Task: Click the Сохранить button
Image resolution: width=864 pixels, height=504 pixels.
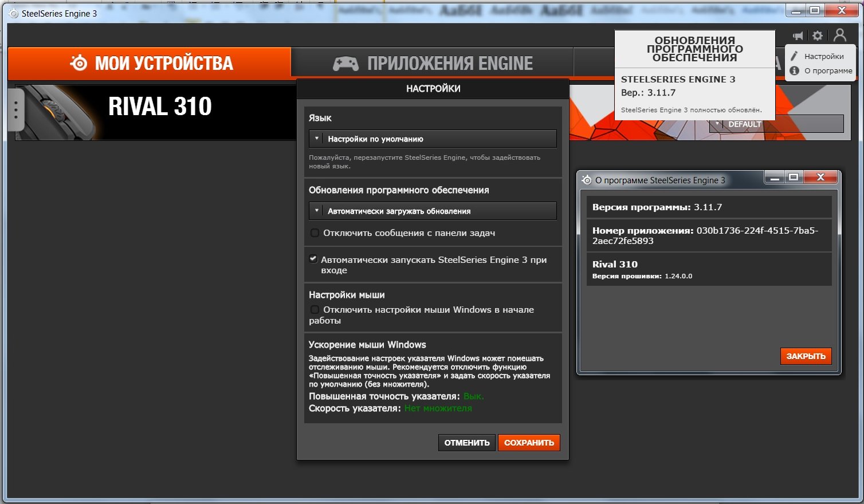Action: click(x=529, y=443)
